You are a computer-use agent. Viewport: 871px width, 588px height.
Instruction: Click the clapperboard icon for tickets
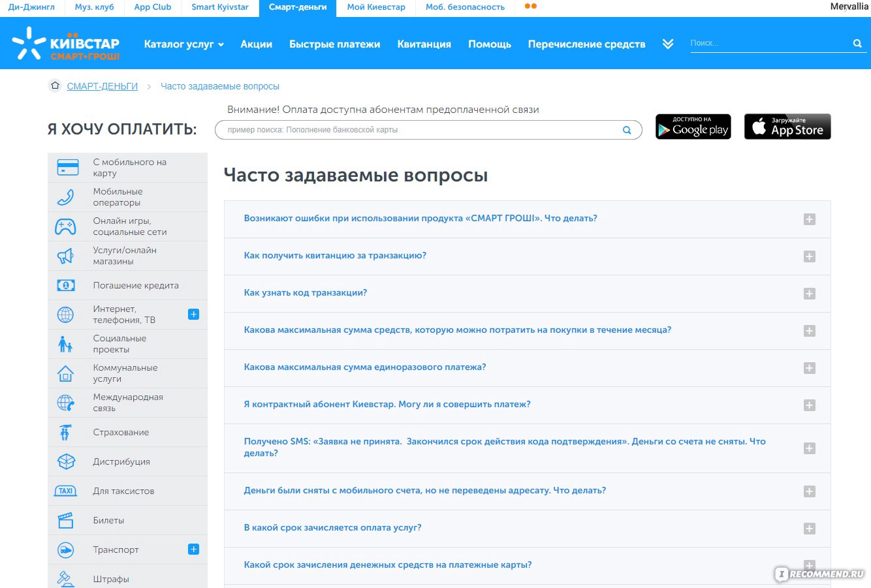(x=65, y=520)
